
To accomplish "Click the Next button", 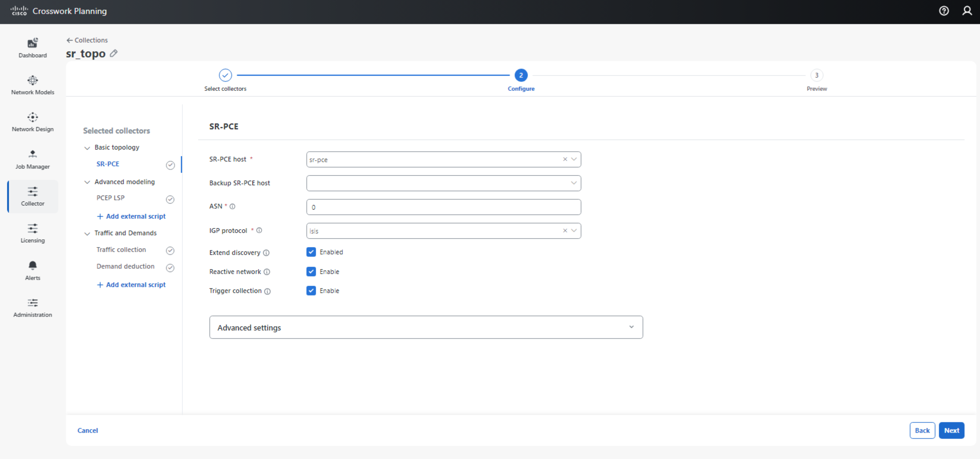I will pyautogui.click(x=951, y=430).
